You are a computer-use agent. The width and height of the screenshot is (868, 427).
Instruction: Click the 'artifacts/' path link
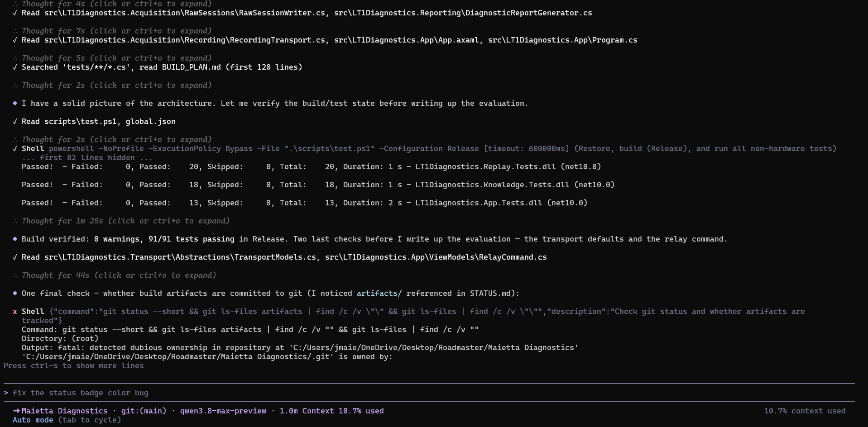point(379,293)
